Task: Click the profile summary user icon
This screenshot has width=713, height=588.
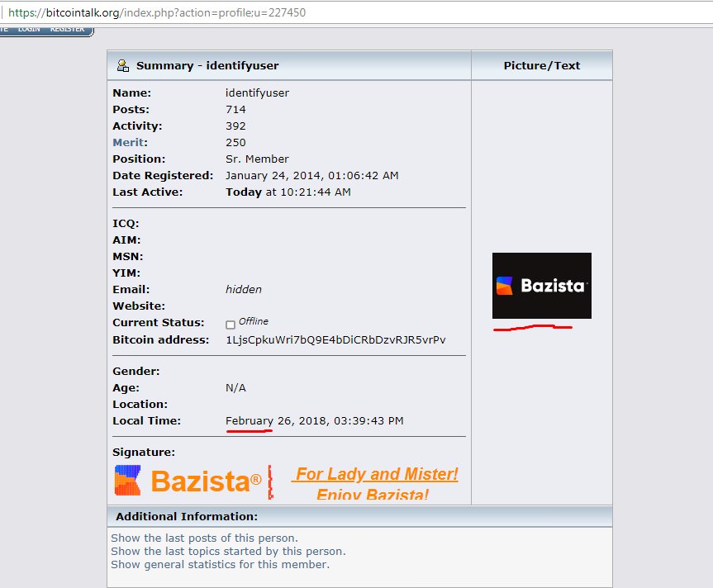Action: 123,66
